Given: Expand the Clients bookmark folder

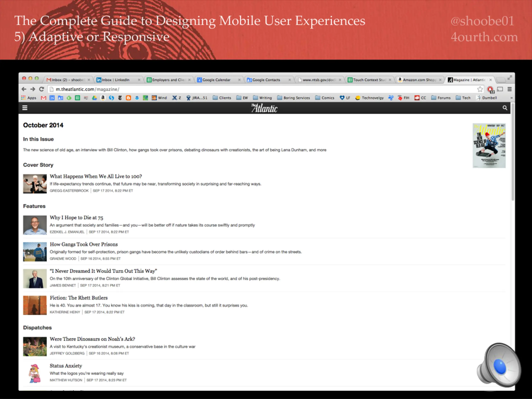Looking at the screenshot, I should pyautogui.click(x=222, y=98).
